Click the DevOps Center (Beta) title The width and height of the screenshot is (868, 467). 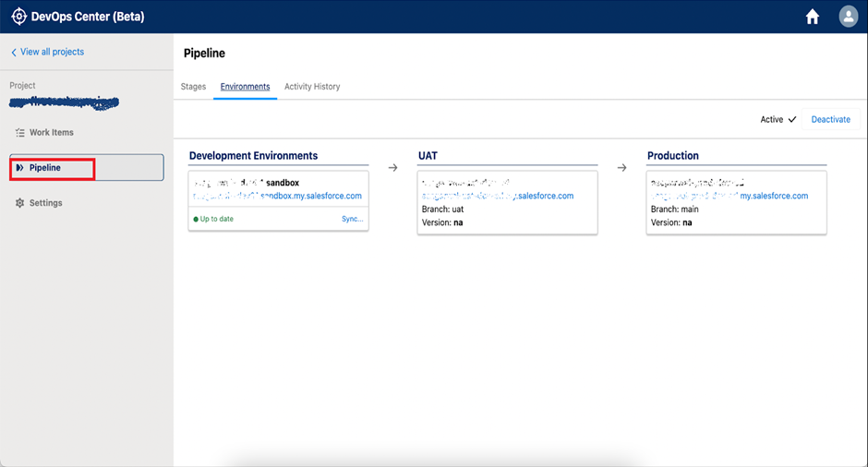(88, 17)
